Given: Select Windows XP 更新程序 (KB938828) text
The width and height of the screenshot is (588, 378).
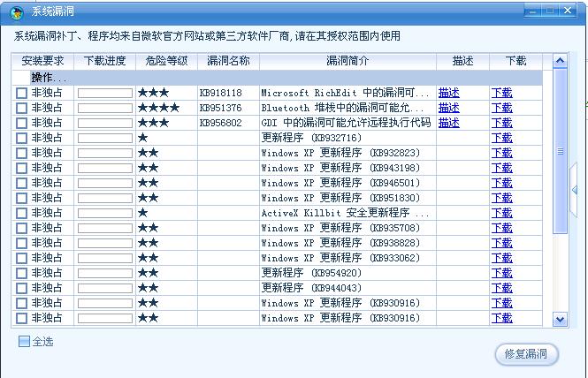Looking at the screenshot, I should (x=340, y=243).
